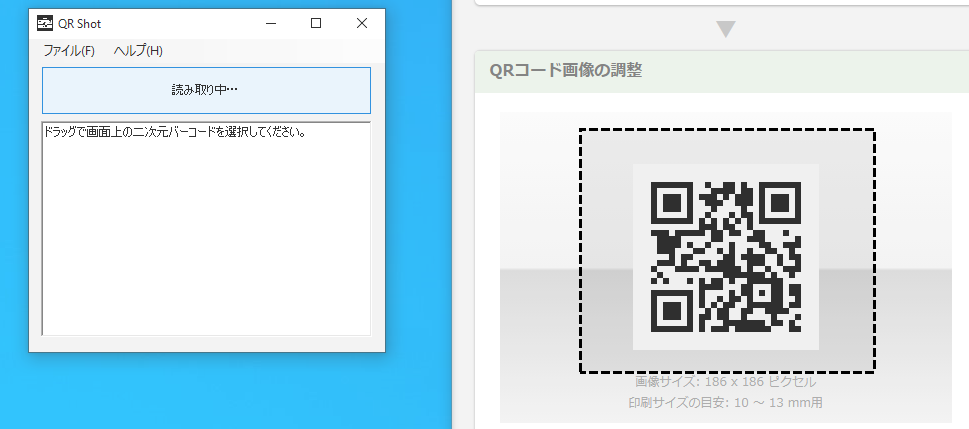Viewport: 969px width, 429px height.
Task: Click the QR code image in the browser
Action: pos(726,257)
